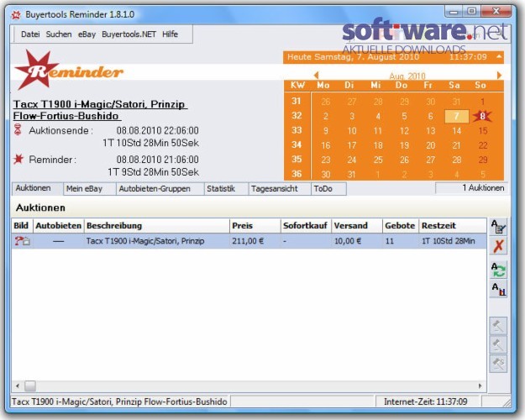The width and height of the screenshot is (525, 420).
Task: Click the Heute Samstag date header bar
Action: click(x=393, y=57)
